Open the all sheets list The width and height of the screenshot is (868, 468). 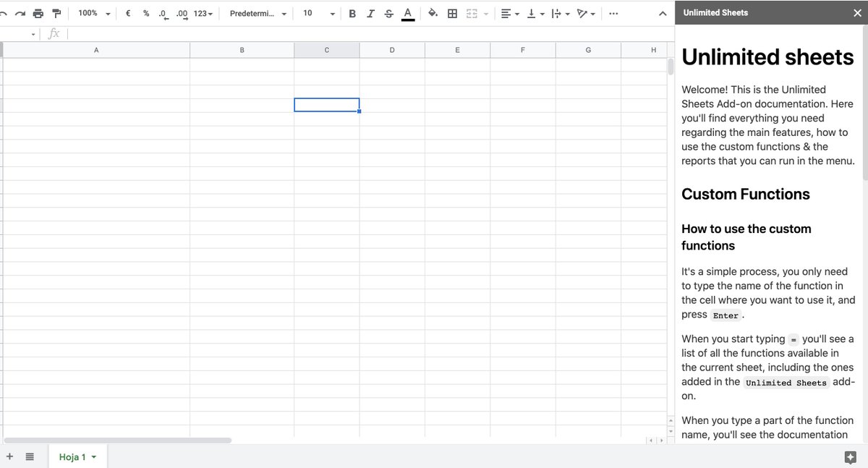pyautogui.click(x=28, y=456)
